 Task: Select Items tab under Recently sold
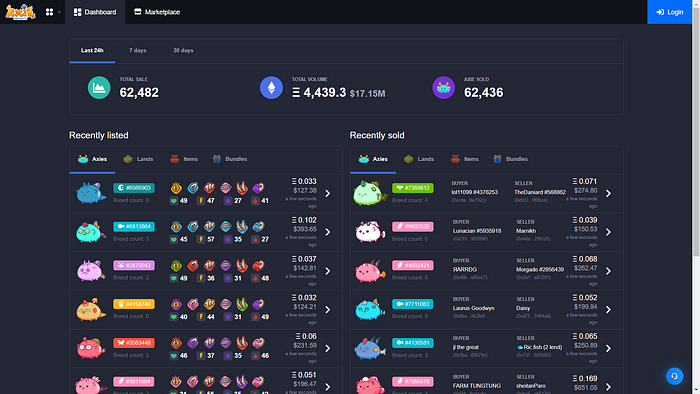[x=465, y=159]
